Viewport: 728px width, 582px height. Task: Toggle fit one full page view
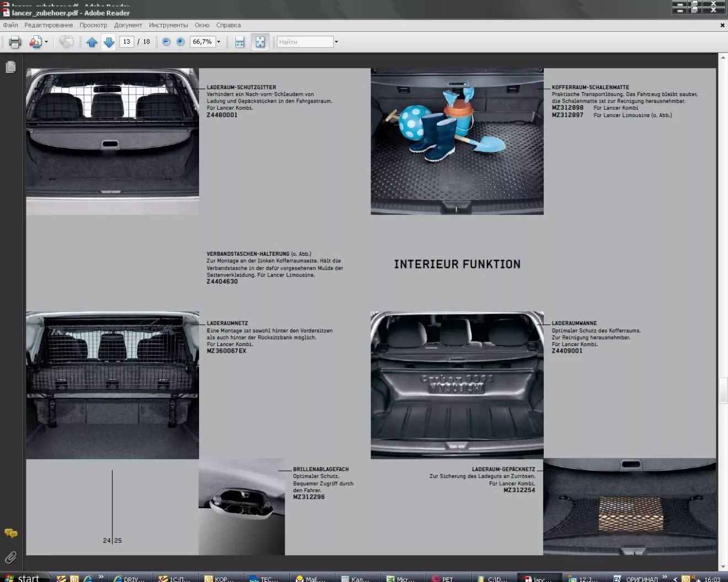point(260,42)
